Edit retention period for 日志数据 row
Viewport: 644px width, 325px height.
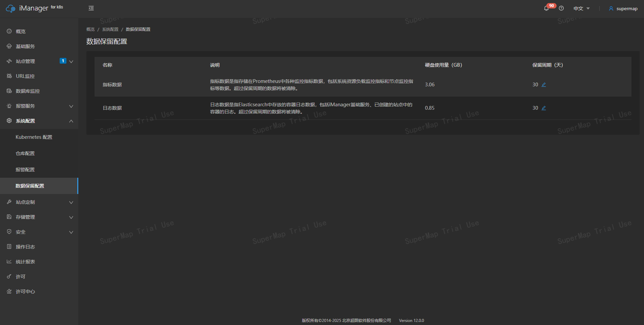pyautogui.click(x=544, y=108)
